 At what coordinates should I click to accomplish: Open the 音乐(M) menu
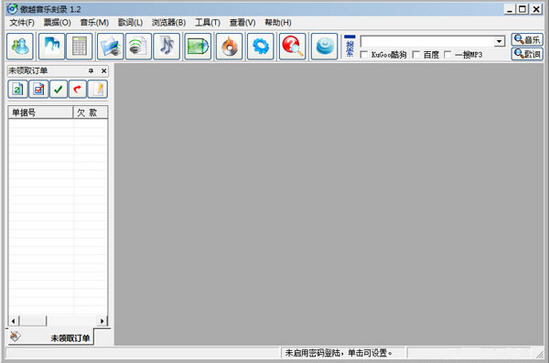click(x=95, y=23)
